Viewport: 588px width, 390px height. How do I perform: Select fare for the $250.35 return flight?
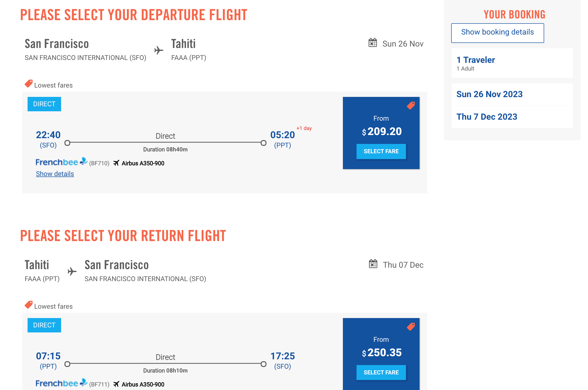coord(381,372)
